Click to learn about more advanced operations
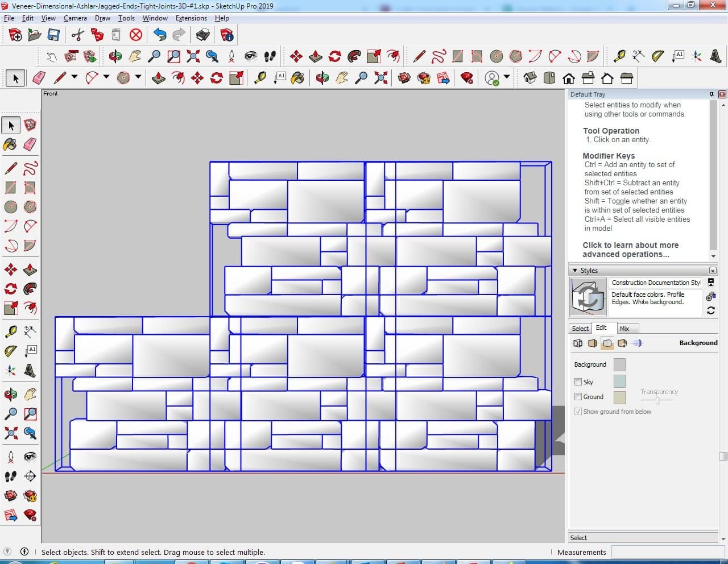The width and height of the screenshot is (728, 564). [630, 250]
